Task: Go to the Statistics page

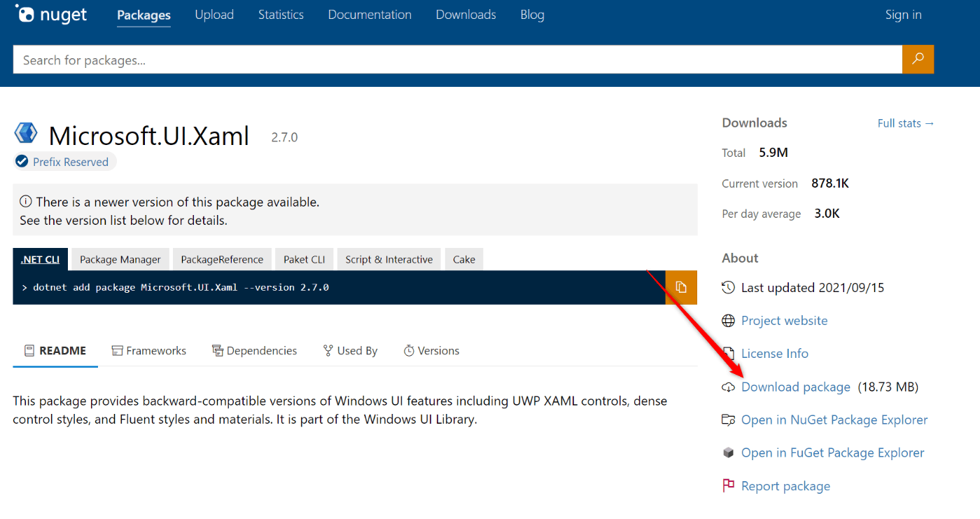Action: pos(281,15)
